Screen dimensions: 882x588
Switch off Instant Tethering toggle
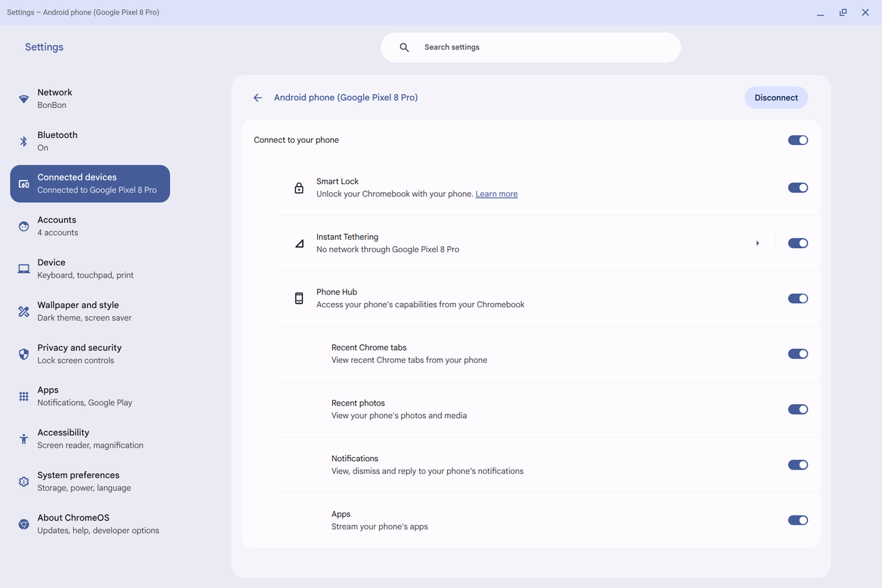(798, 243)
